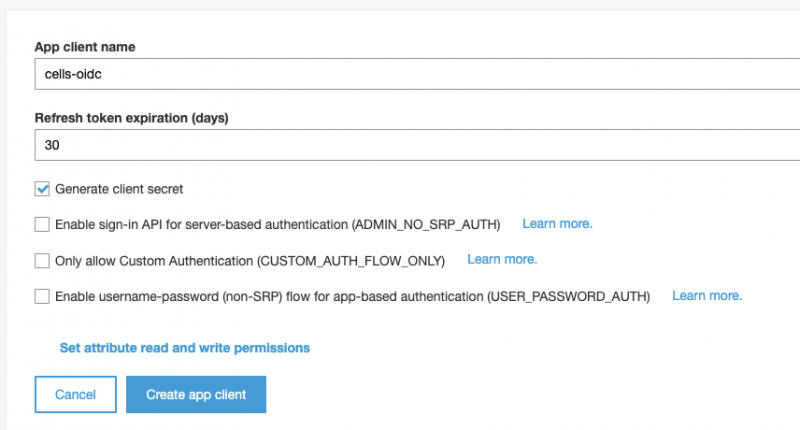Place cursor after the value 30
Viewport: 800px width, 430px height.
60,145
